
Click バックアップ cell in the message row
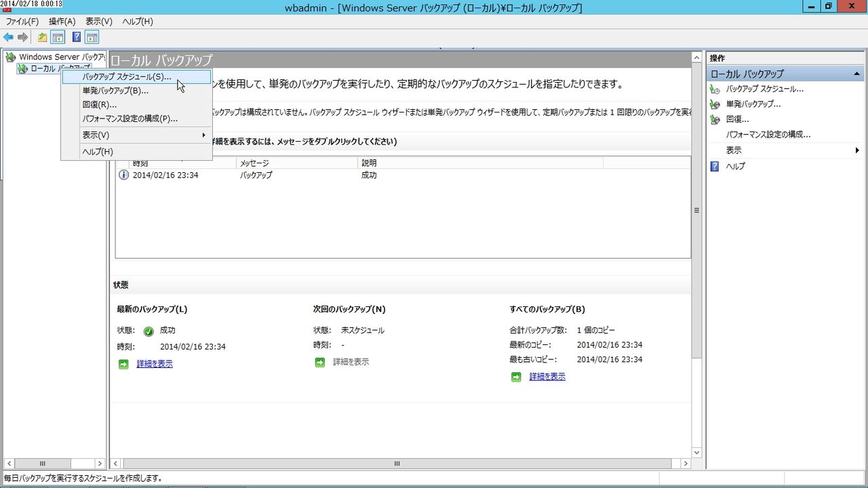(x=256, y=175)
